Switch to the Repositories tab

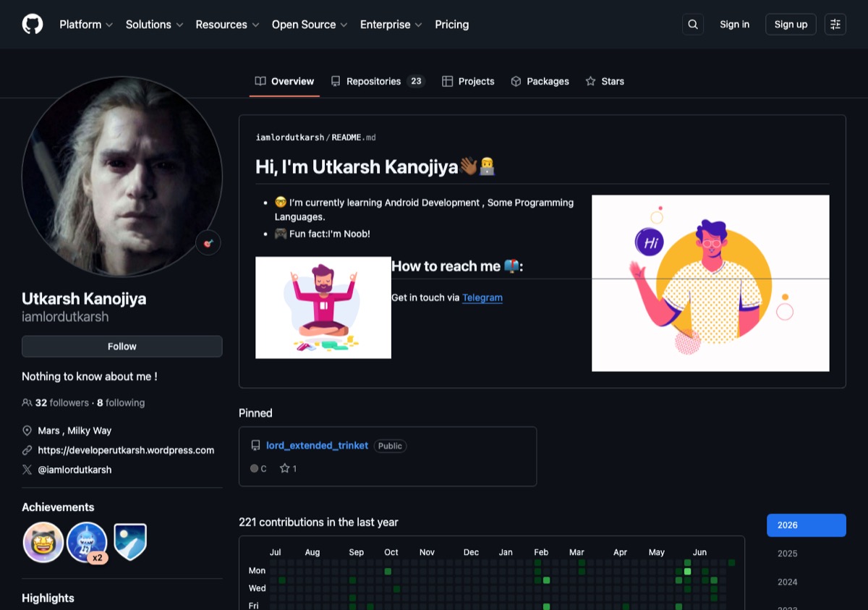pyautogui.click(x=378, y=81)
